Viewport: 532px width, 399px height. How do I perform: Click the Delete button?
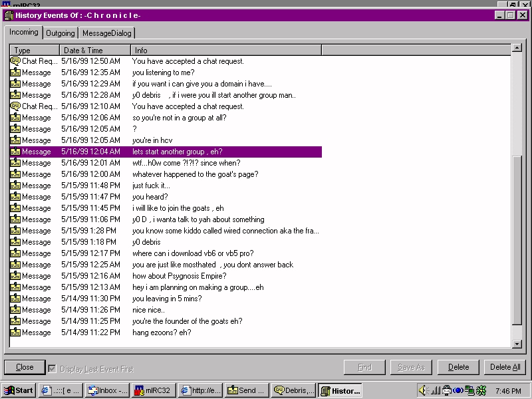coord(458,367)
